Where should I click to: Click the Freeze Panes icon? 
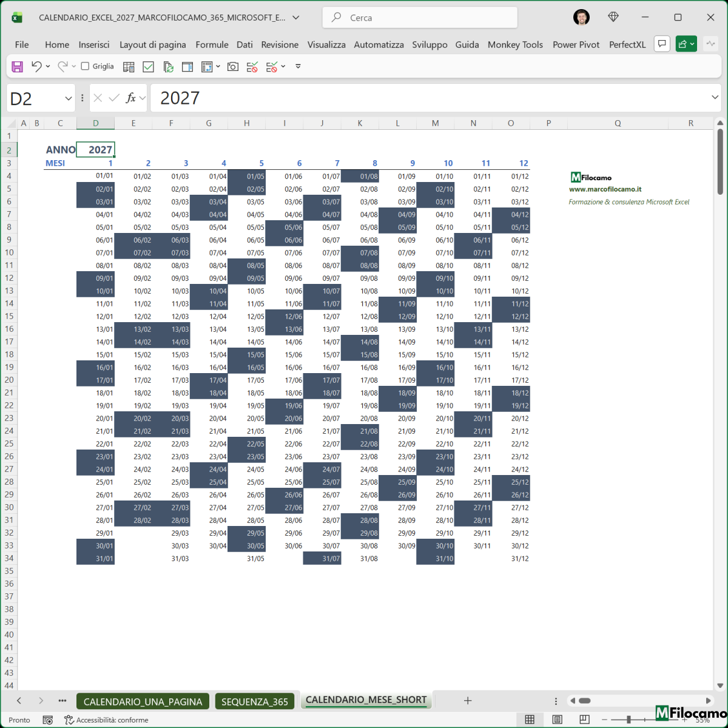(x=207, y=67)
